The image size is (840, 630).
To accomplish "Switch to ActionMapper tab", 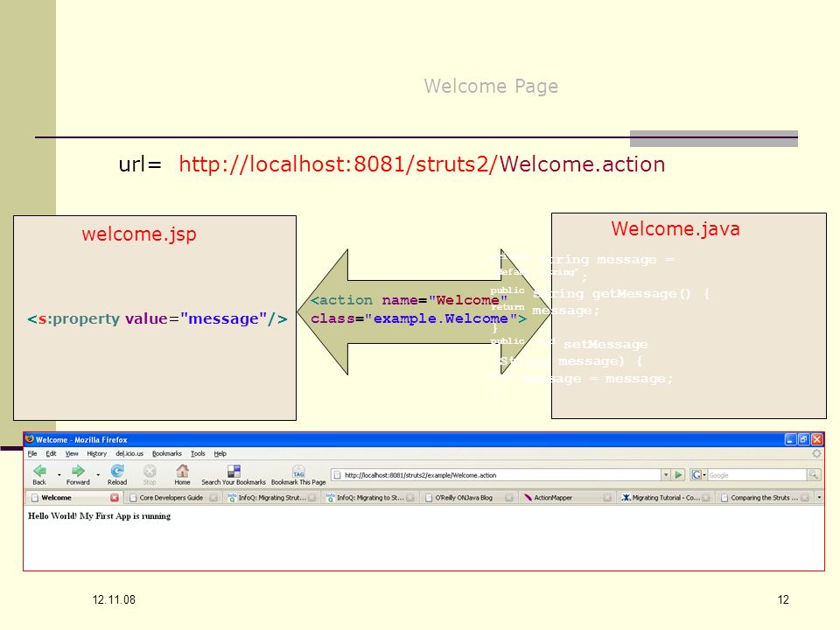I will 566,498.
